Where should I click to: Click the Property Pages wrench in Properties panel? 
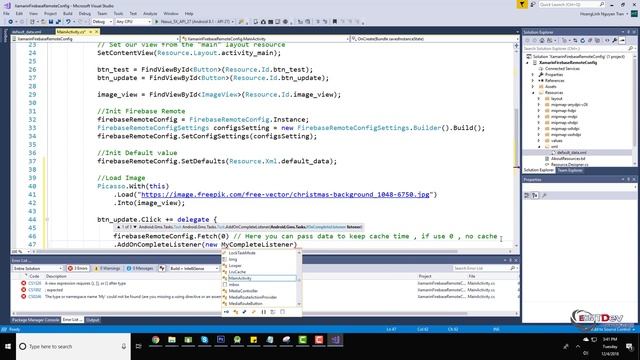click(544, 196)
